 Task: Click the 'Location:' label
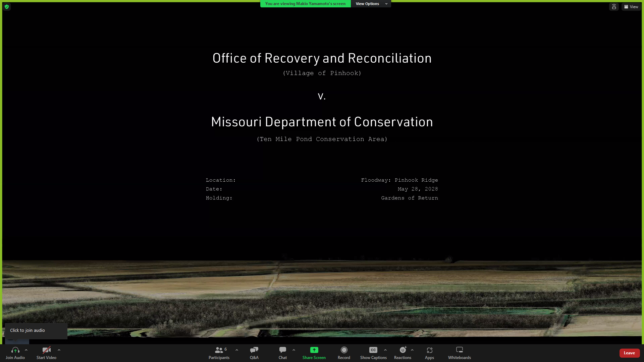[221, 180]
